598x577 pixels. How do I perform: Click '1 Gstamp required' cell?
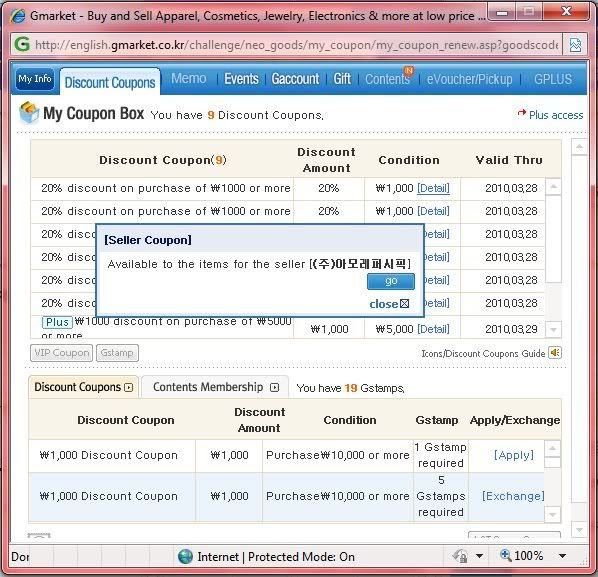pyautogui.click(x=440, y=455)
